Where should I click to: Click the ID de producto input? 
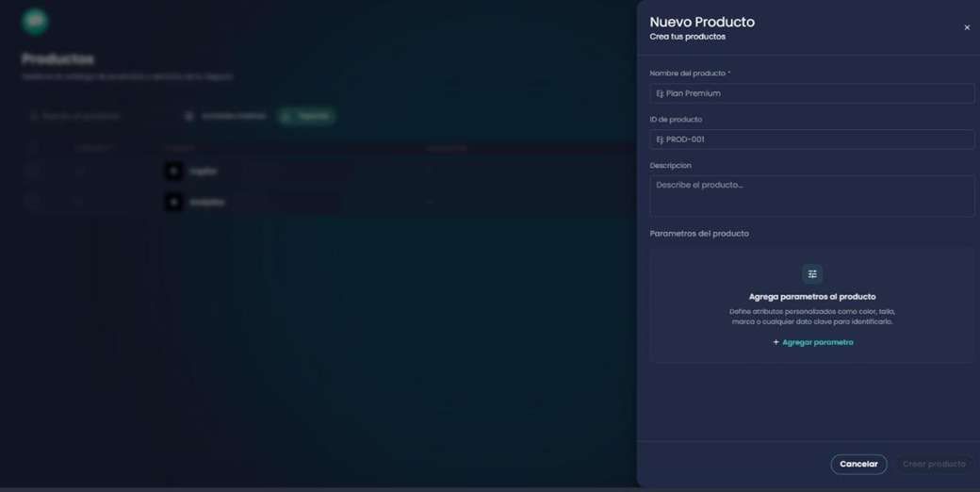pos(812,139)
